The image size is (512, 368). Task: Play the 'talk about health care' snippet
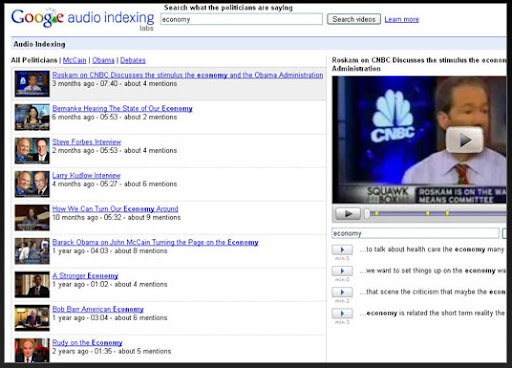click(x=342, y=250)
